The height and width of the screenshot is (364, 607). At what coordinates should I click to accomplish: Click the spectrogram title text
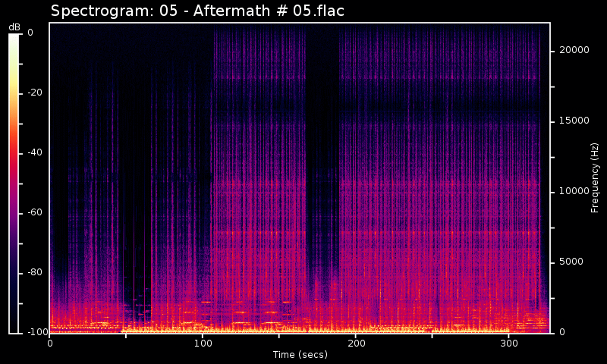pos(197,11)
